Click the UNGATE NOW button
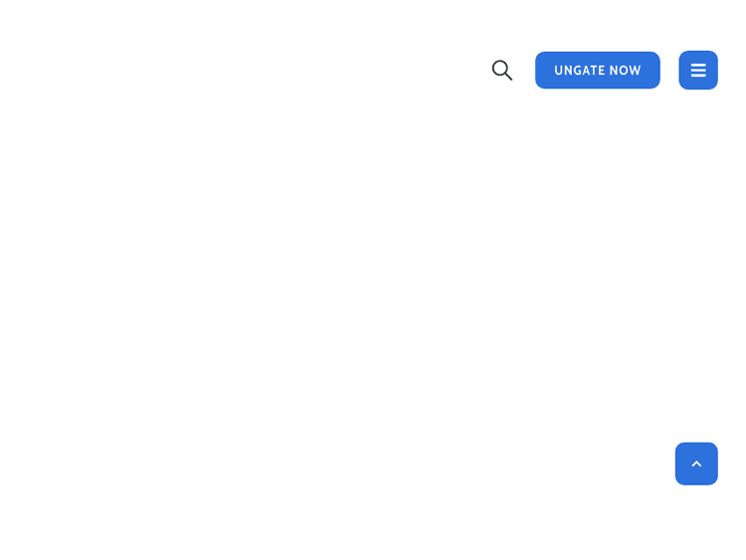This screenshot has width=746, height=560. 597,70
